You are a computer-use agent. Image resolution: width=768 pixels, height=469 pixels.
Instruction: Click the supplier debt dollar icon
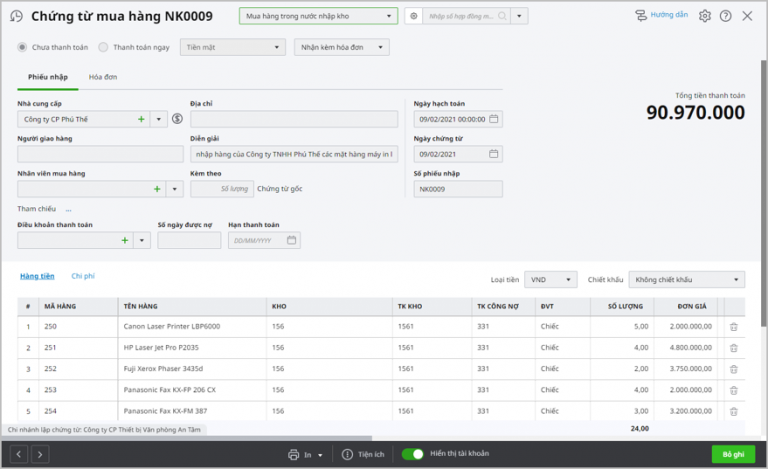click(x=177, y=119)
